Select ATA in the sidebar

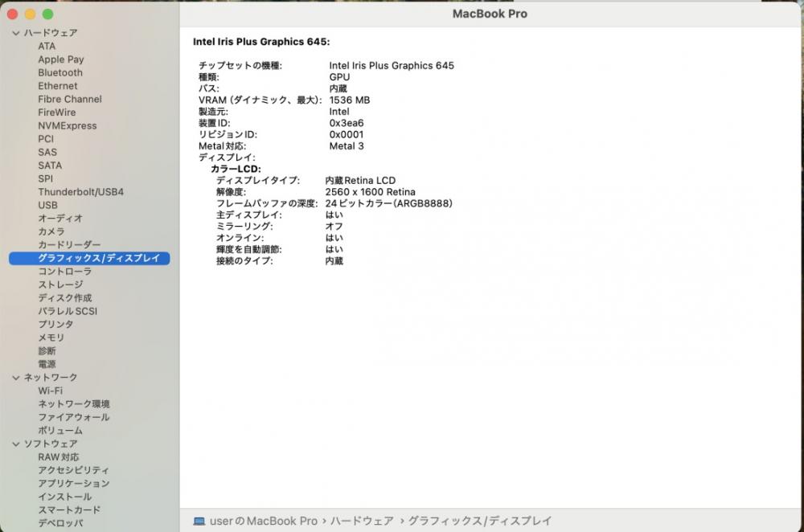47,46
